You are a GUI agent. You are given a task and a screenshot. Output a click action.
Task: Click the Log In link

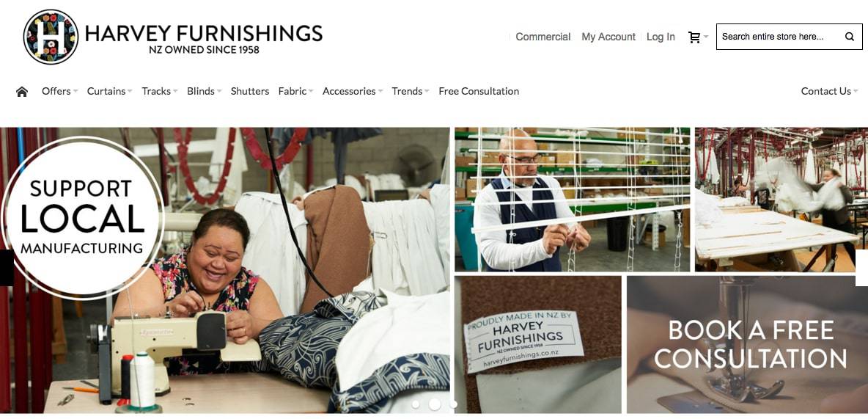[661, 37]
